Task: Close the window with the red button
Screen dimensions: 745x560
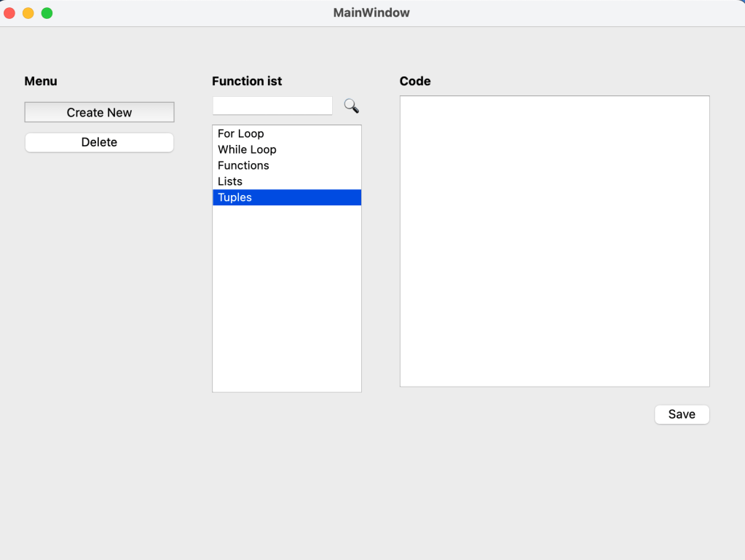Action: 9,13
